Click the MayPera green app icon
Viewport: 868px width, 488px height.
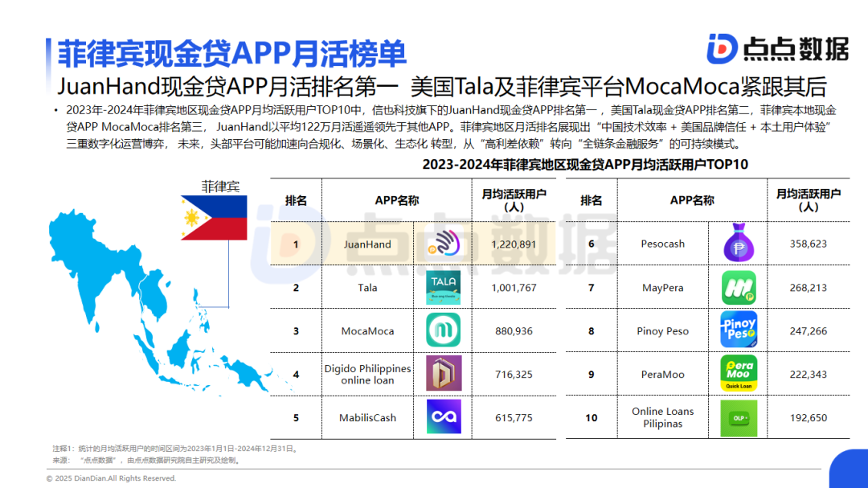[x=739, y=288]
